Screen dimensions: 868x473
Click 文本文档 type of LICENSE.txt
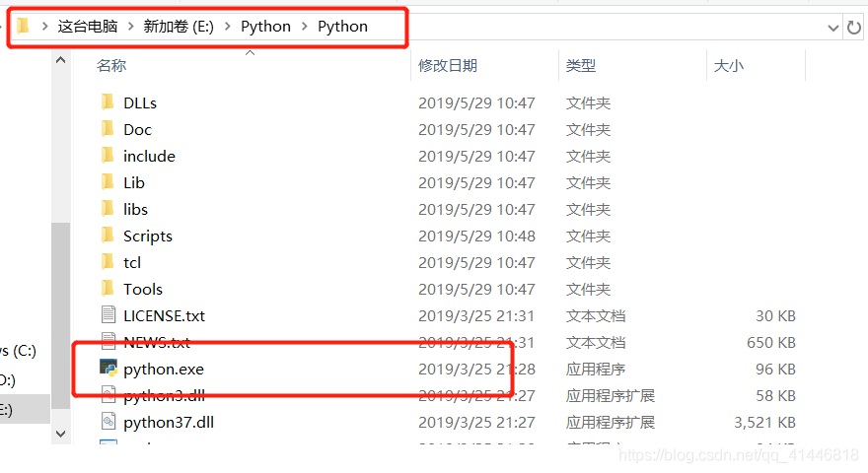click(x=596, y=315)
